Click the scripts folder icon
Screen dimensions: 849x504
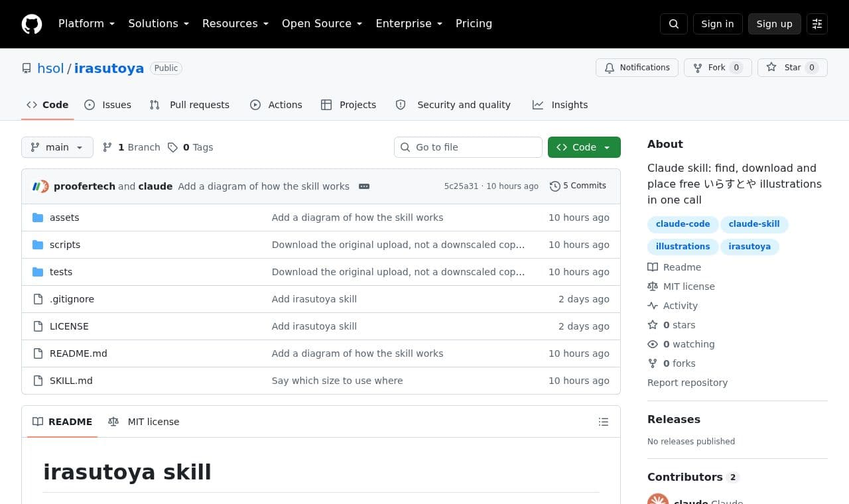38,245
